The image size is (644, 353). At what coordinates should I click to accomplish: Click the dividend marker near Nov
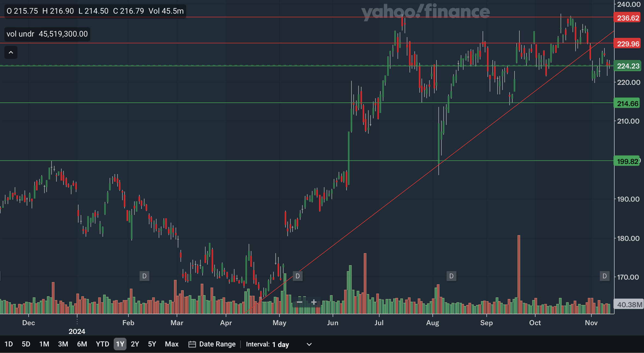pyautogui.click(x=605, y=276)
